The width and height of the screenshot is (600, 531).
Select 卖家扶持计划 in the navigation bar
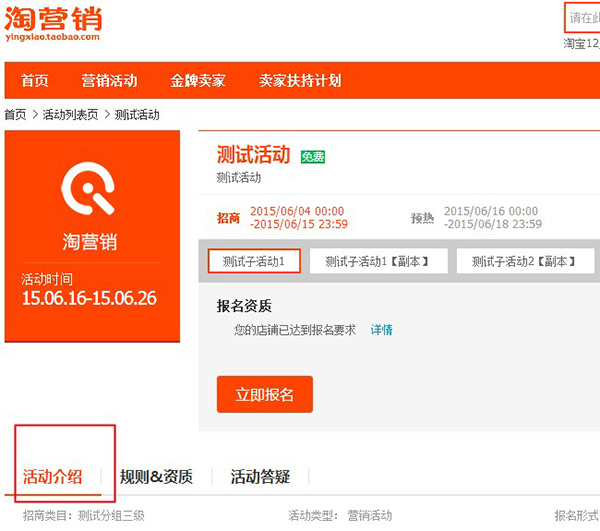tap(300, 81)
